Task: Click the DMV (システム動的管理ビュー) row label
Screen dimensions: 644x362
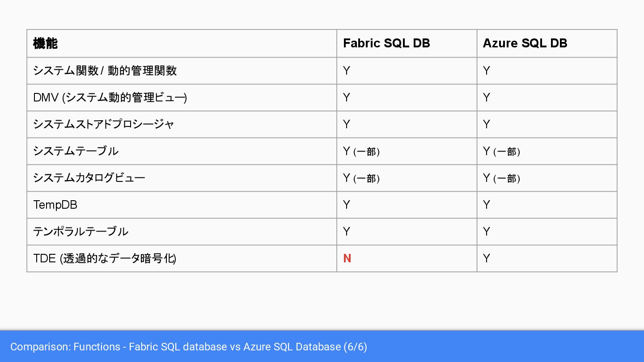Action: [110, 97]
